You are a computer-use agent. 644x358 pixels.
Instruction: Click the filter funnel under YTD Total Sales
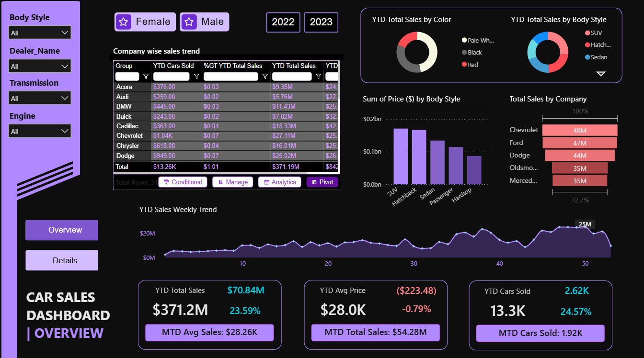(318, 76)
